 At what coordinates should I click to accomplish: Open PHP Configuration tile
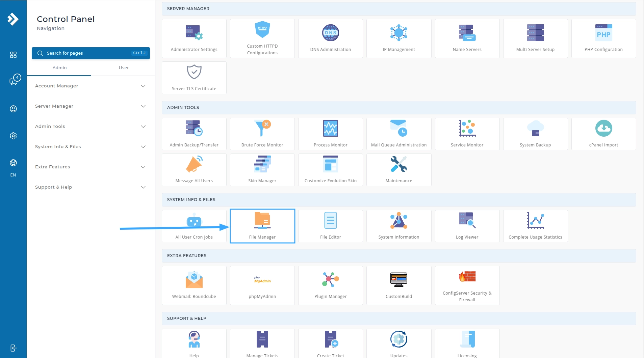(603, 38)
